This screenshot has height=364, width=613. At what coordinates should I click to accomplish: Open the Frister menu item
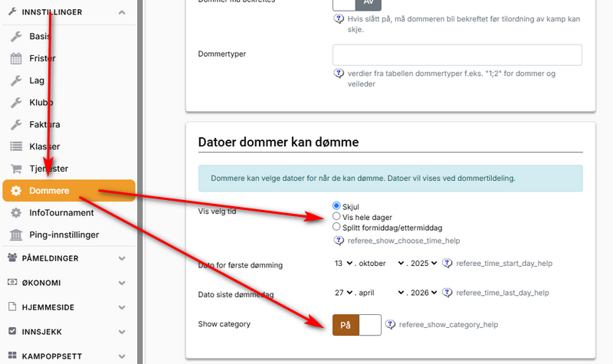(x=69, y=58)
